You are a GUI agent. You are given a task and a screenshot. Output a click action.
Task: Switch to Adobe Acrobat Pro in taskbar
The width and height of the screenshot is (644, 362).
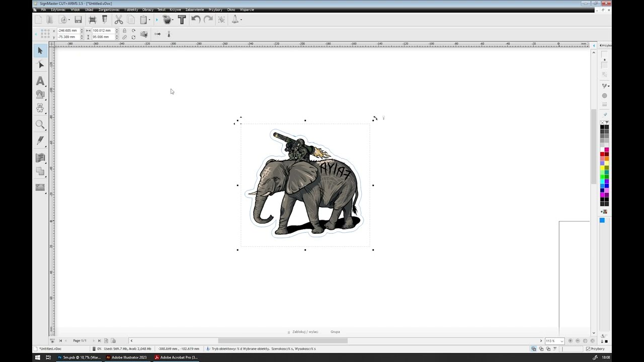(x=176, y=357)
